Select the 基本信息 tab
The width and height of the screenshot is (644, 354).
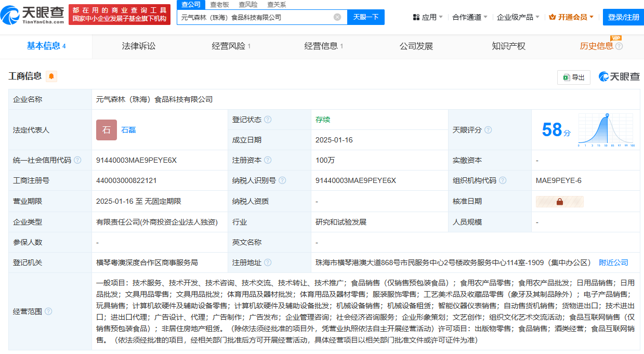point(46,46)
